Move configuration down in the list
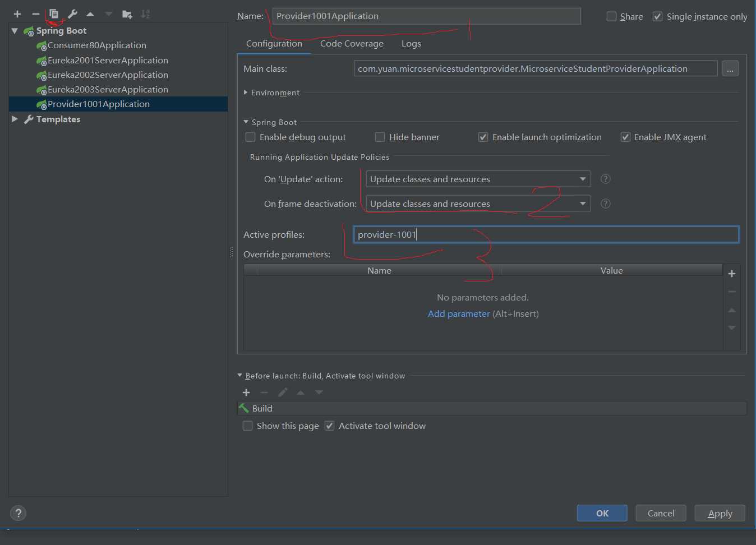 pos(109,14)
